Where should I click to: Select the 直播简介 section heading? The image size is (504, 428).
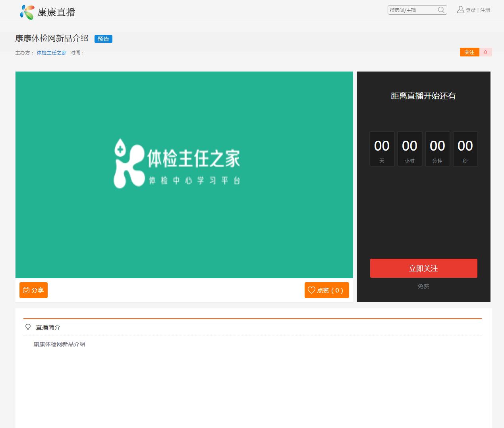pos(48,327)
